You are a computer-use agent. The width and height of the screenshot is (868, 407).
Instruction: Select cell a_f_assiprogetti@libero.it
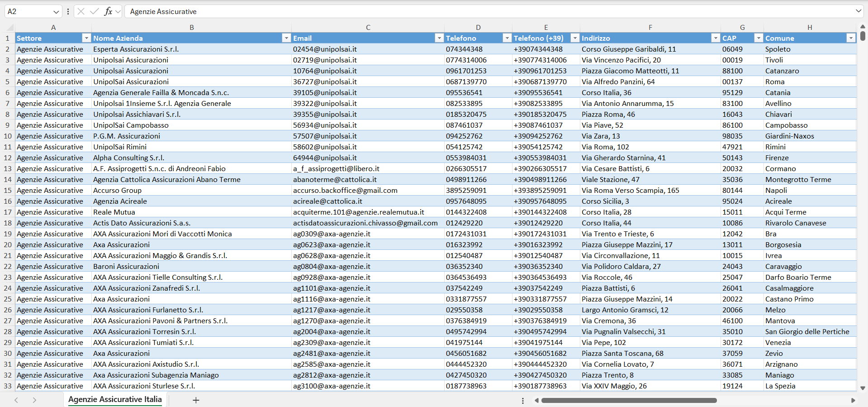[x=368, y=168]
